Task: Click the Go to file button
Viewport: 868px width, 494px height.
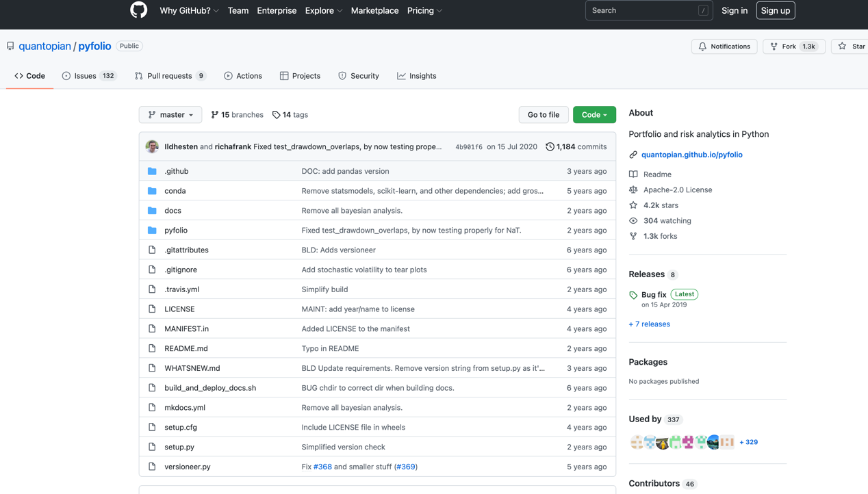Action: coord(543,115)
